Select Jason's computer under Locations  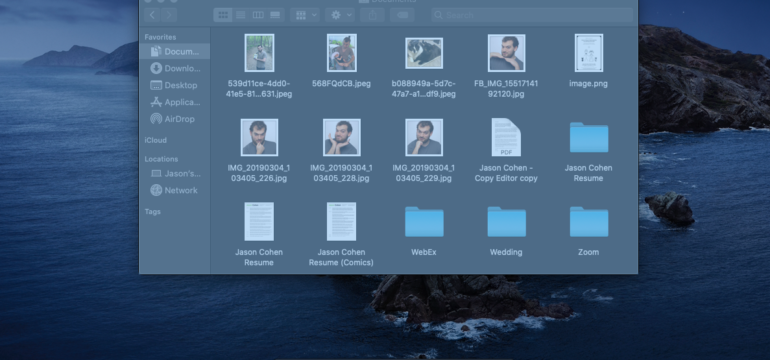coord(175,173)
